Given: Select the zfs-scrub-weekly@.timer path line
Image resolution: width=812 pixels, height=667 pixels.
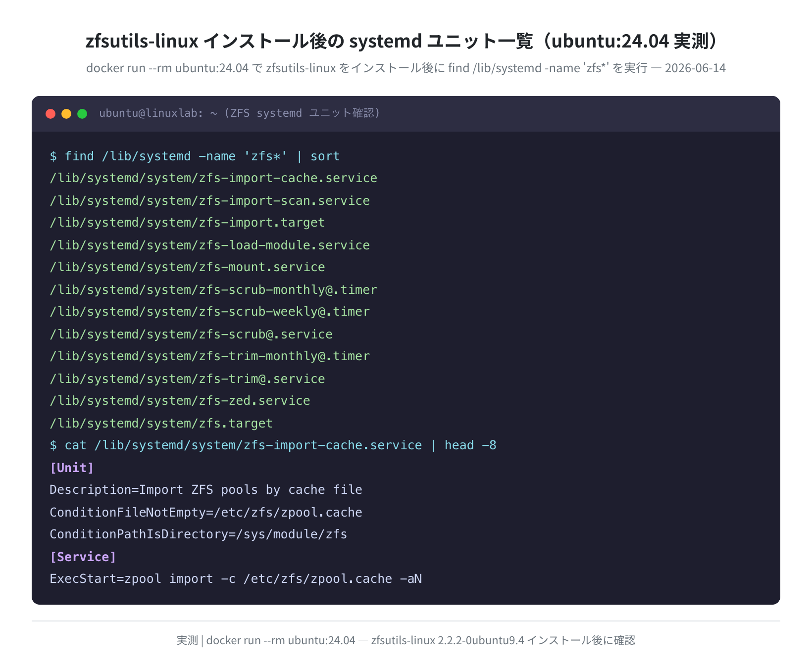Looking at the screenshot, I should coord(209,312).
